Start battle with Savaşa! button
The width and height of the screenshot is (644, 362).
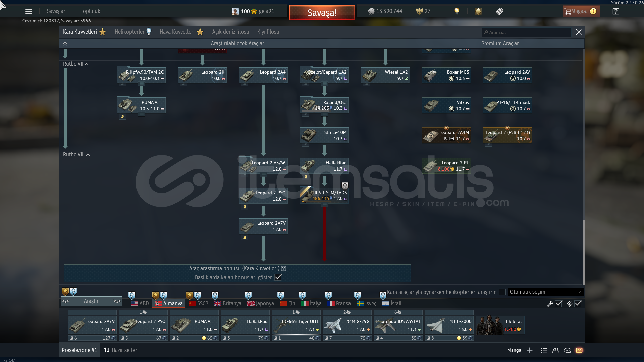322,13
